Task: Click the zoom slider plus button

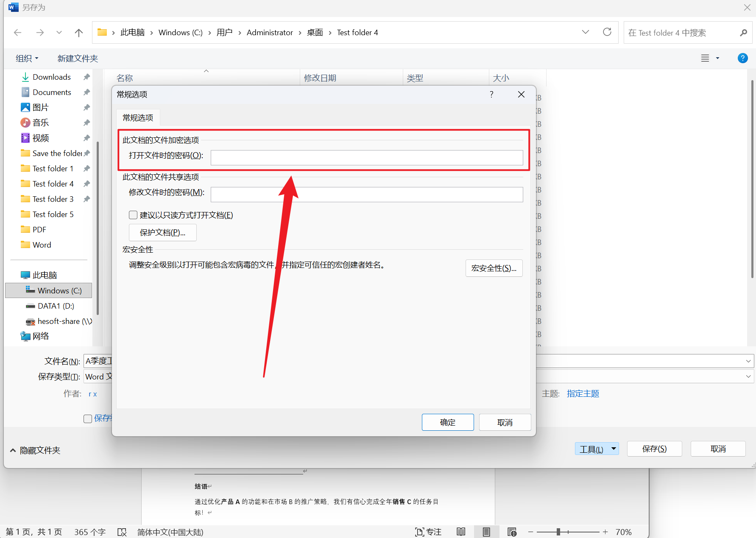Action: point(605,531)
